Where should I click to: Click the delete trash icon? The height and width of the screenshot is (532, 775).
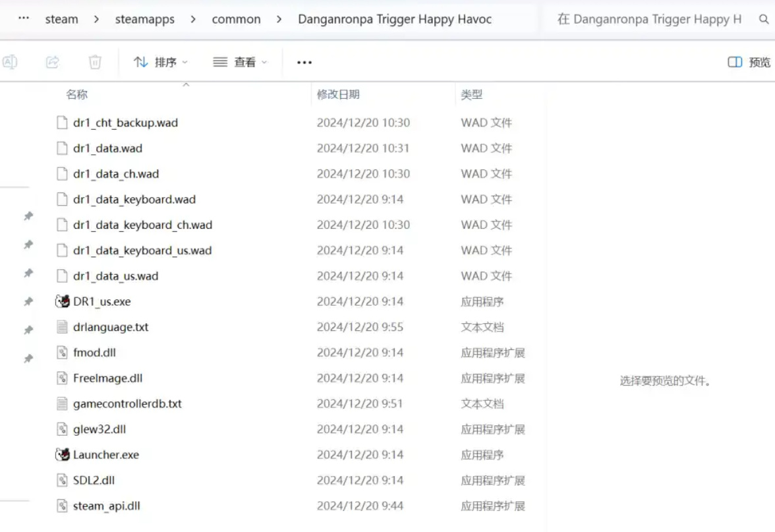coord(95,62)
